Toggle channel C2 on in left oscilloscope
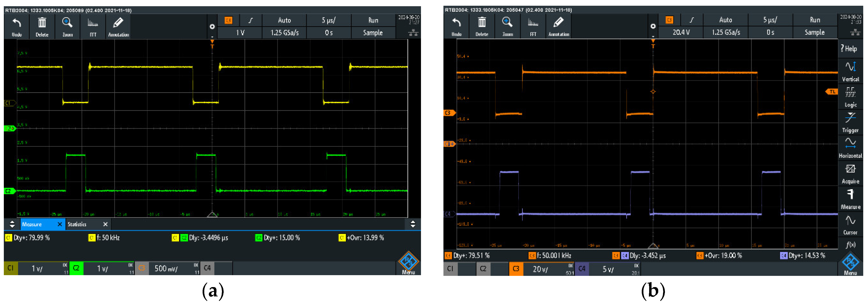The width and height of the screenshot is (868, 305). coord(76,268)
